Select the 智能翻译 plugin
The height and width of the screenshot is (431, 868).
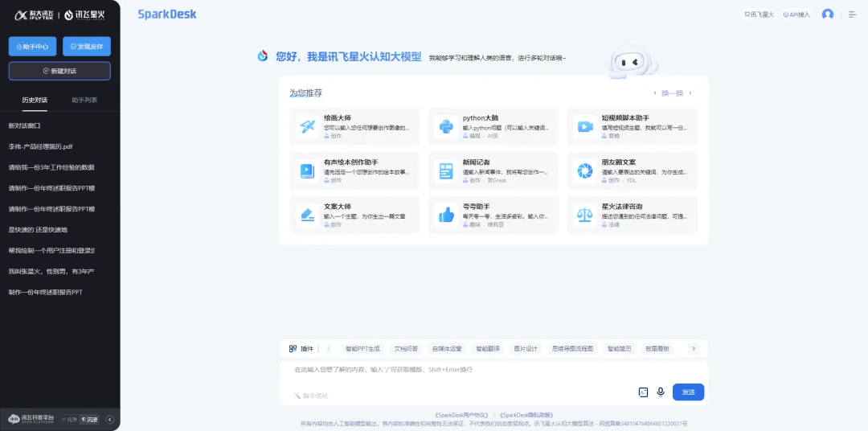pos(488,349)
